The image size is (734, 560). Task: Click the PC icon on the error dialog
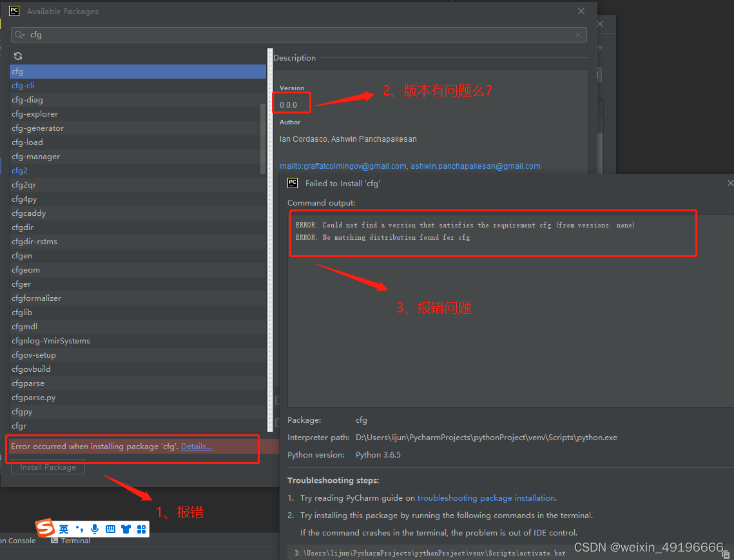293,183
